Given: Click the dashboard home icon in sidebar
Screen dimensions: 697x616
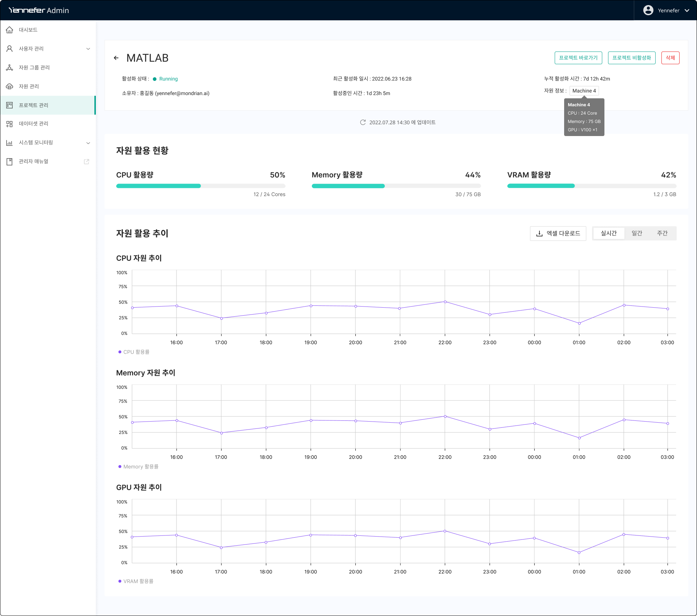Looking at the screenshot, I should click(10, 30).
